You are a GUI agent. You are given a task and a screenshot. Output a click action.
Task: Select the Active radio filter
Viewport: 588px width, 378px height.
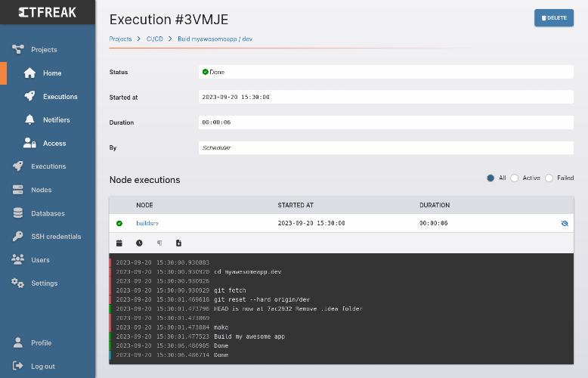click(x=515, y=178)
